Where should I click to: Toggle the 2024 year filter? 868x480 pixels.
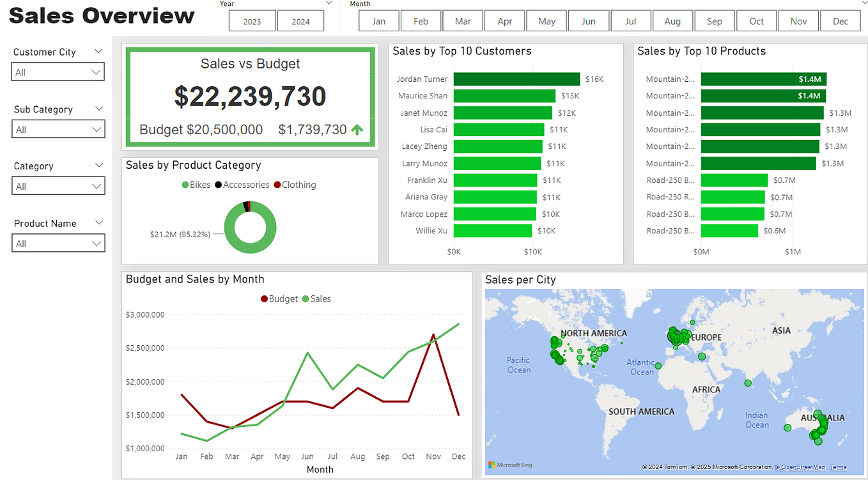click(x=300, y=20)
